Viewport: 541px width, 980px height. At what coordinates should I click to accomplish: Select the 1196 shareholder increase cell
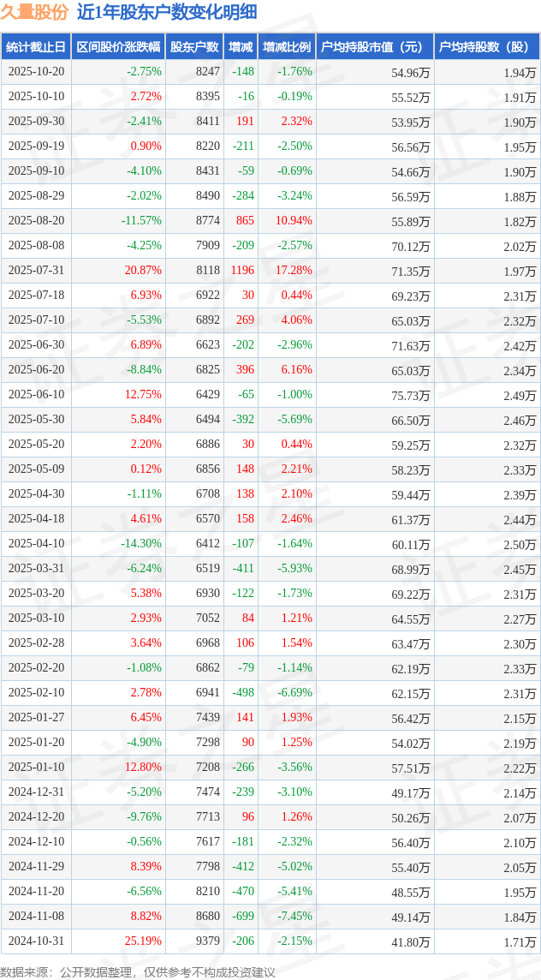coord(242,271)
